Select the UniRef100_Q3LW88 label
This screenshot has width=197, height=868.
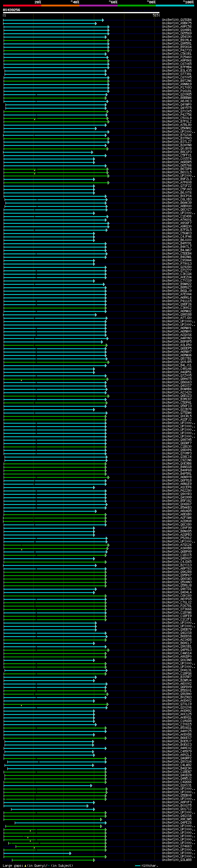(x=177, y=860)
